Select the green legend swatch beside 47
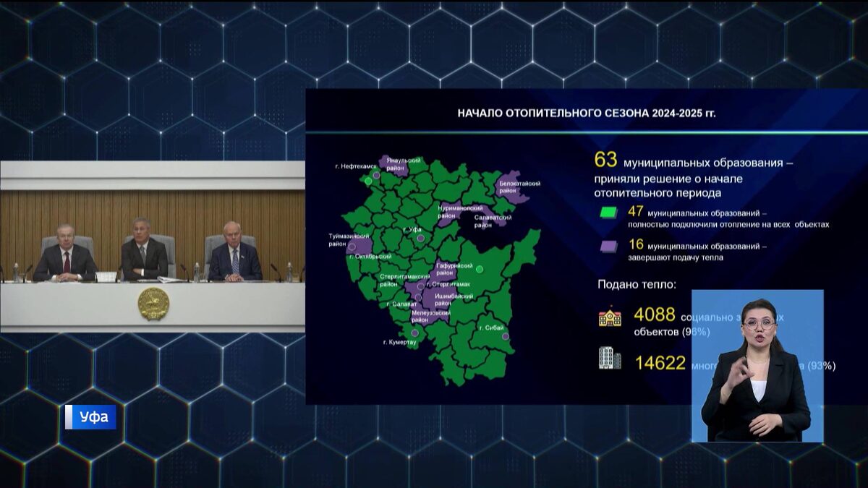 tap(609, 213)
